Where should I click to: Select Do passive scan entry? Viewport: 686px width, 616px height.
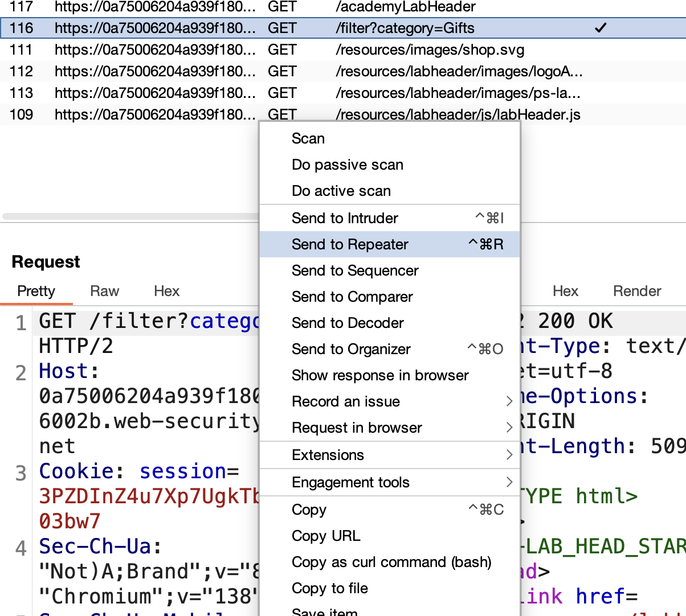[x=390, y=165]
